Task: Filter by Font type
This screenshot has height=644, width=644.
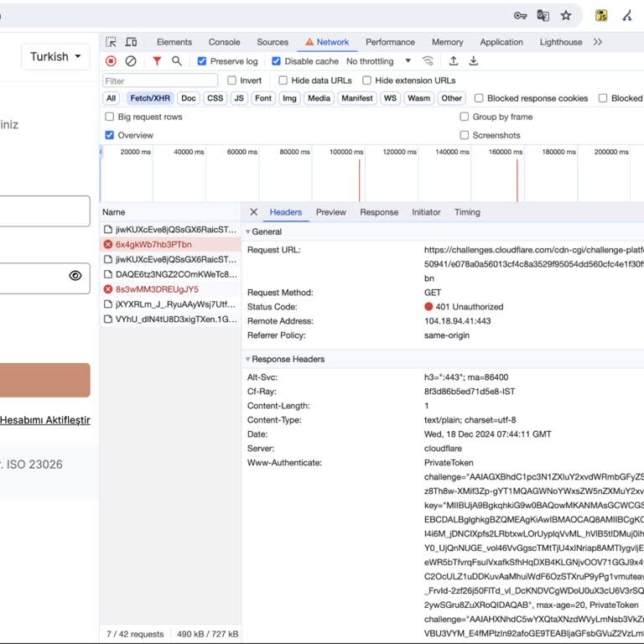Action: pos(263,98)
